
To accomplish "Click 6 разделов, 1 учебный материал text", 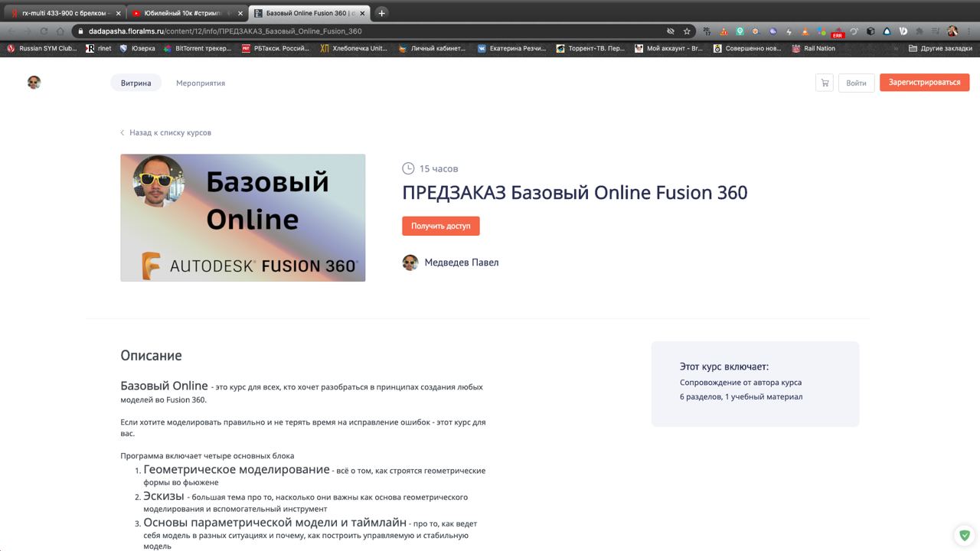I will 741,396.
